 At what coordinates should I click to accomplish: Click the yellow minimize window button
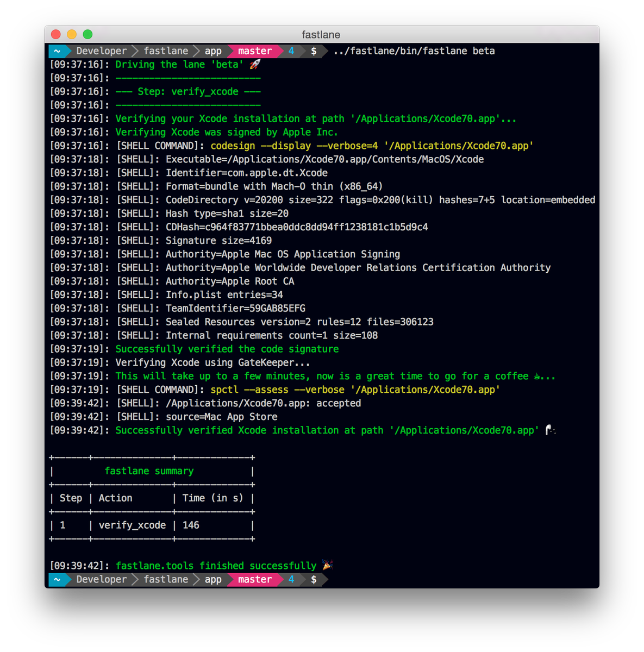click(x=72, y=34)
